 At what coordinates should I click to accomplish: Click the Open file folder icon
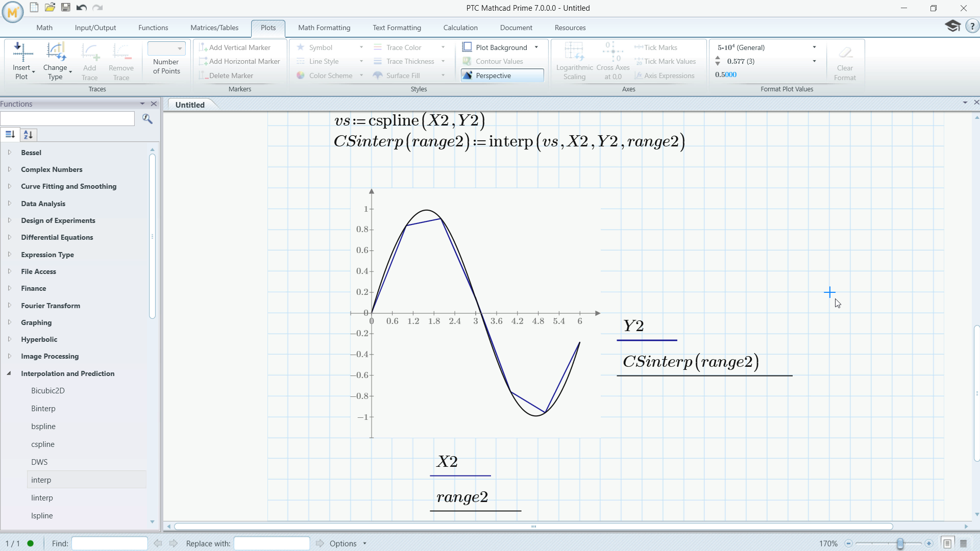tap(50, 7)
